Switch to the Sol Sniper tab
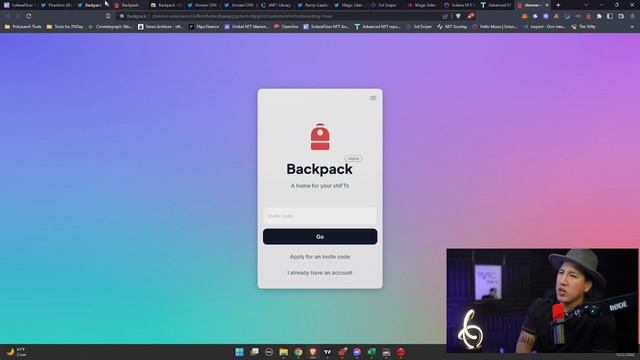The image size is (640, 360). [384, 5]
